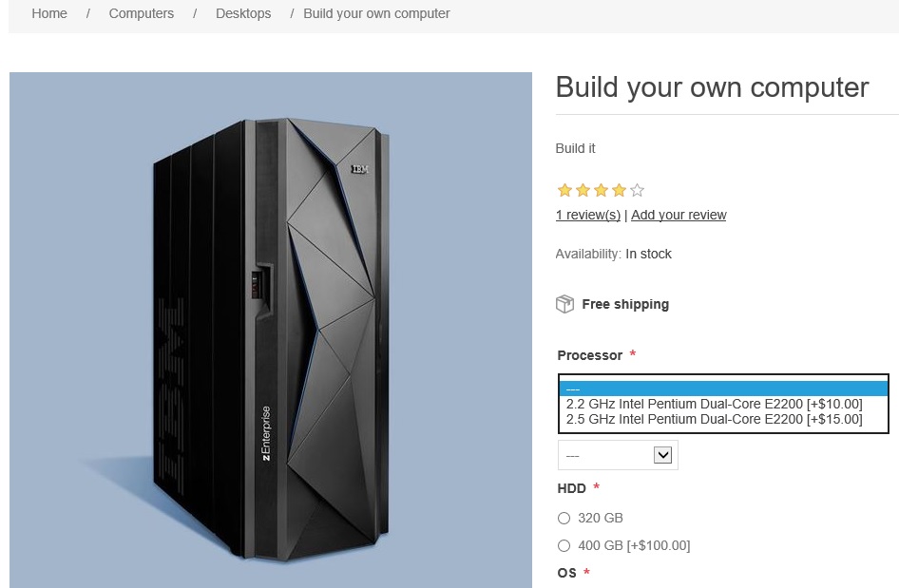This screenshot has height=588, width=899.
Task: Open the 1 review(s) link
Action: point(587,215)
